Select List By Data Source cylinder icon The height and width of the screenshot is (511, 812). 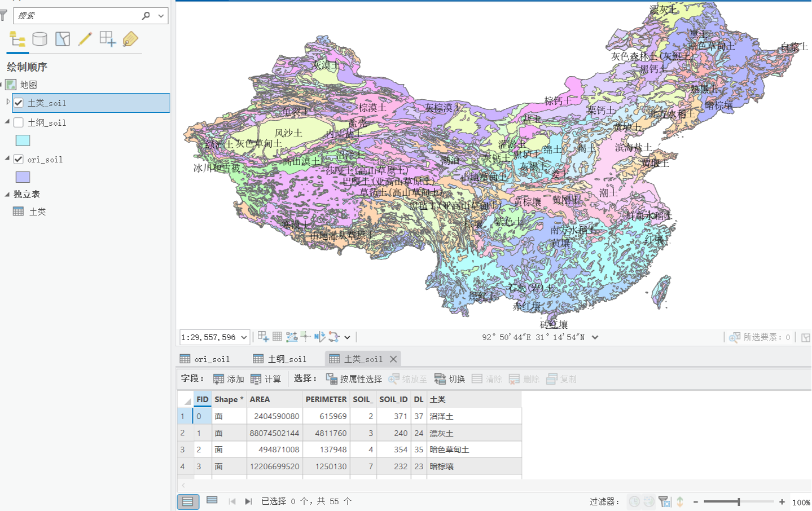tap(39, 39)
